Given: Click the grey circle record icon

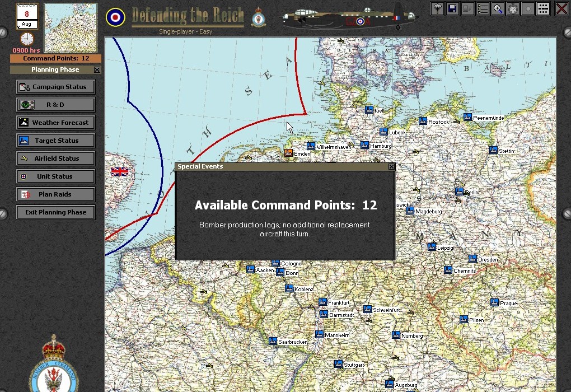Looking at the screenshot, I should pos(528,8).
